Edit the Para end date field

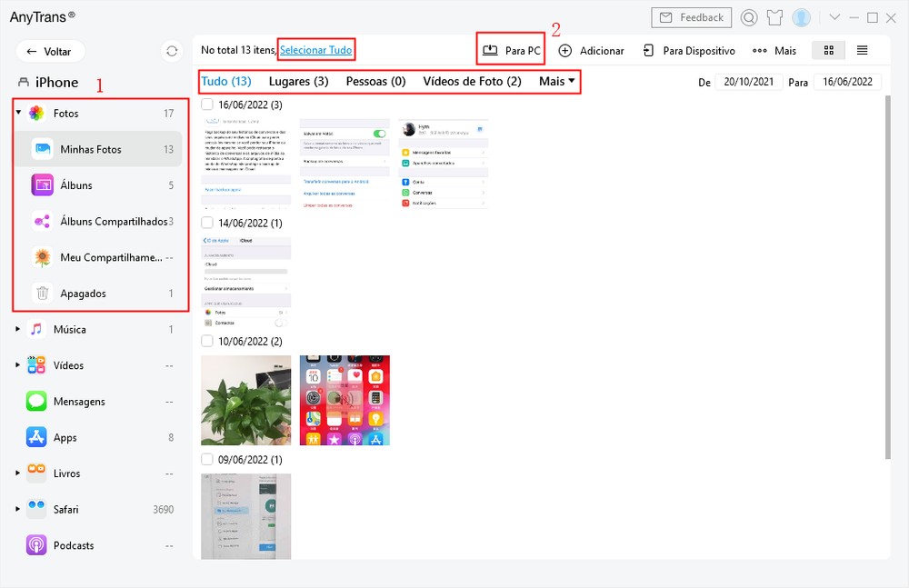[847, 82]
